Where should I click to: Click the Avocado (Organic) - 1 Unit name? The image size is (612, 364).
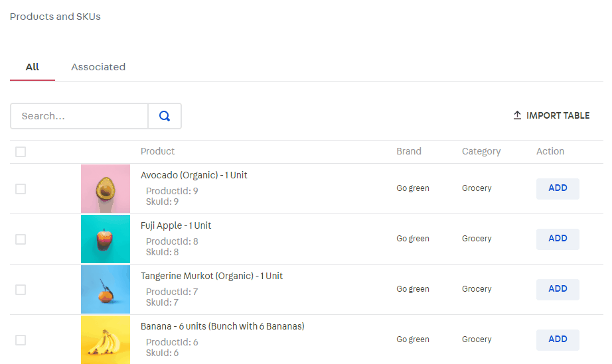tap(194, 175)
